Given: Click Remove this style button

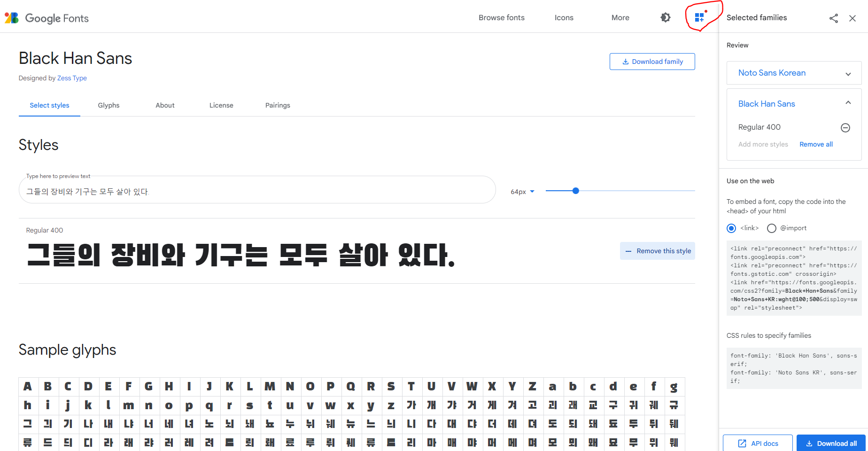Looking at the screenshot, I should click(658, 251).
